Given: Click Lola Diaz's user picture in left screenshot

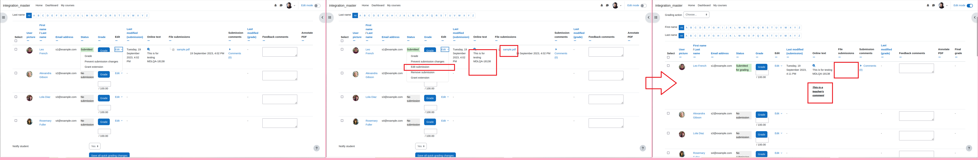Looking at the screenshot, I should tap(29, 98).
